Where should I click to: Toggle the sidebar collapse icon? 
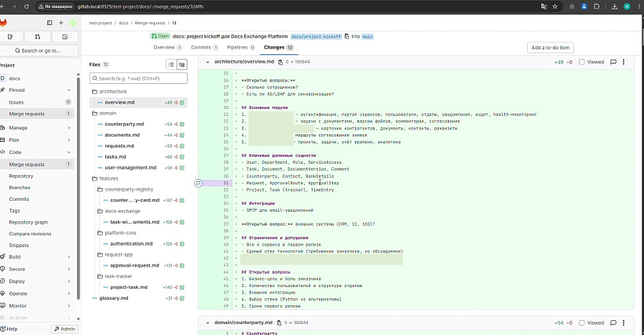49,23
